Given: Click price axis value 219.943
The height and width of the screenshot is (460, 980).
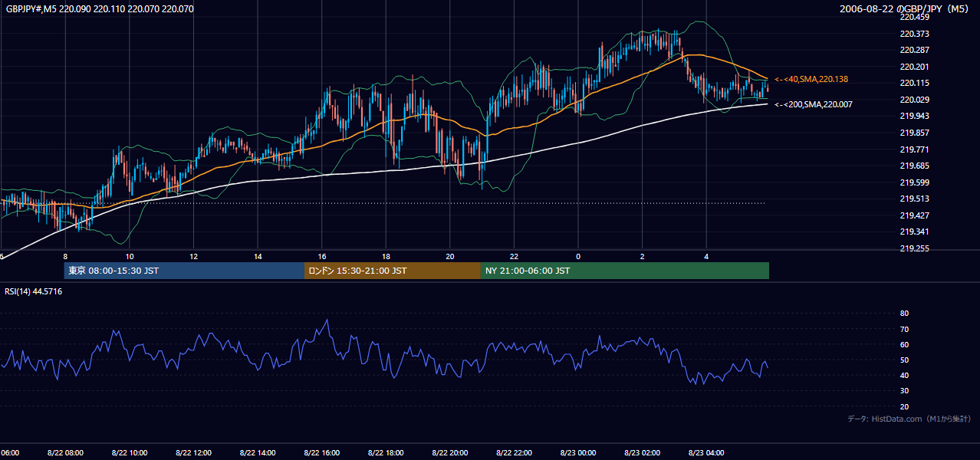Looking at the screenshot, I should 914,116.
